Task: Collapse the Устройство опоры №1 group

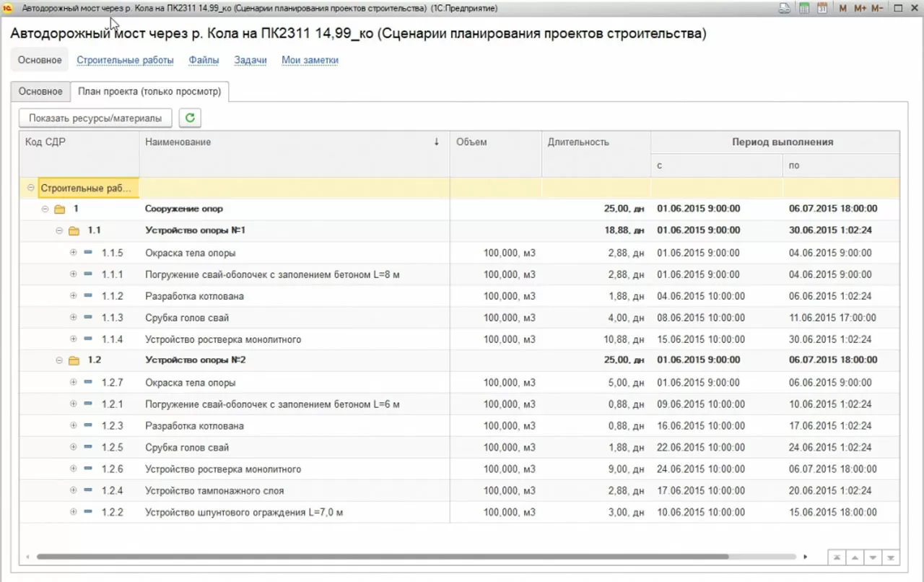Action: click(59, 231)
